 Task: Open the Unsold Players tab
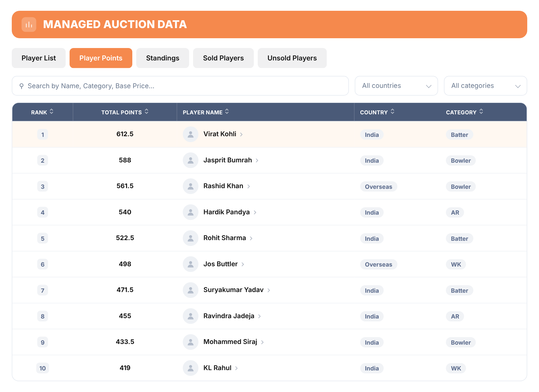(292, 58)
